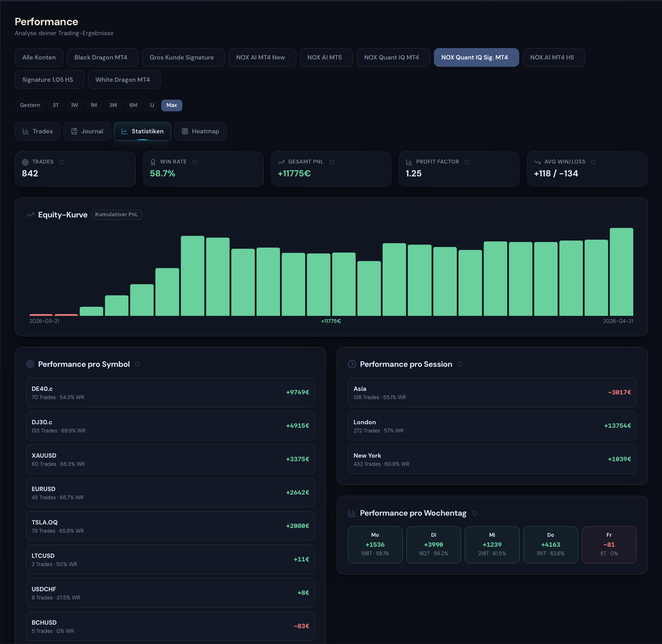
Task: Open the DE40.c symbol row
Action: click(170, 392)
